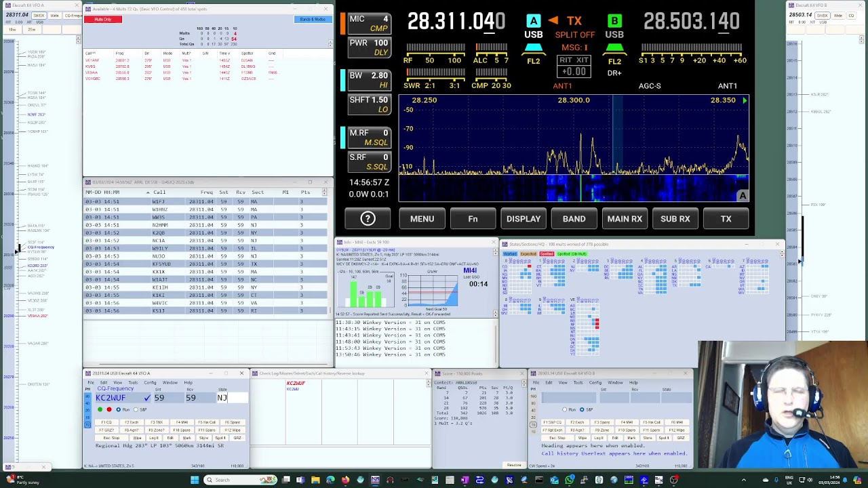Select the Run radio button in VFO B window
Screen dimensions: 868x488
(x=565, y=409)
